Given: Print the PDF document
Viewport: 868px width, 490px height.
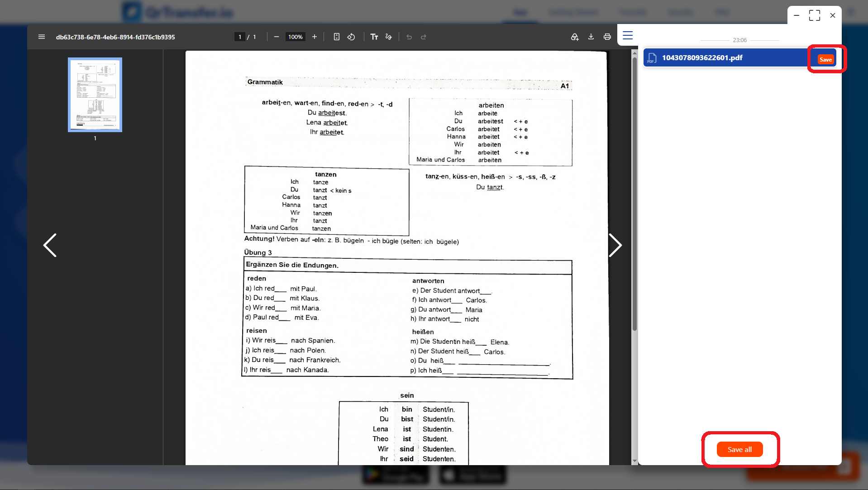Looking at the screenshot, I should [x=607, y=37].
